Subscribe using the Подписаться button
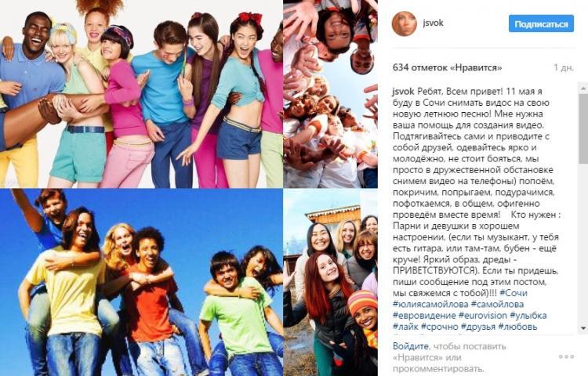The width and height of the screenshot is (588, 376). [x=541, y=24]
